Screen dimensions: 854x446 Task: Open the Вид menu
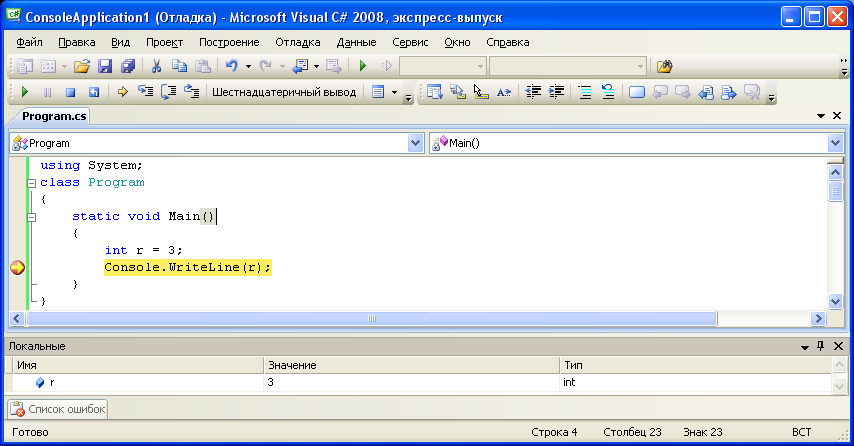click(120, 42)
